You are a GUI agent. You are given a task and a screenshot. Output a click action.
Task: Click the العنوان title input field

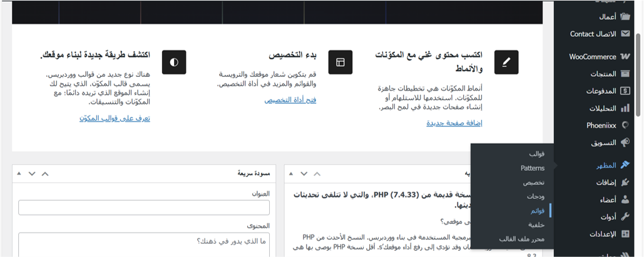coord(144,208)
